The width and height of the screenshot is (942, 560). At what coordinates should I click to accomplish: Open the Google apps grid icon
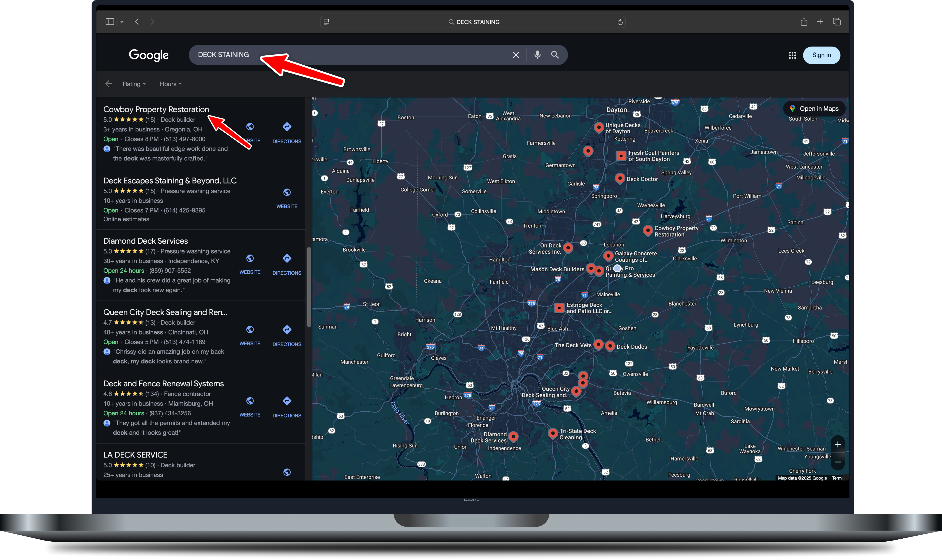click(x=792, y=55)
